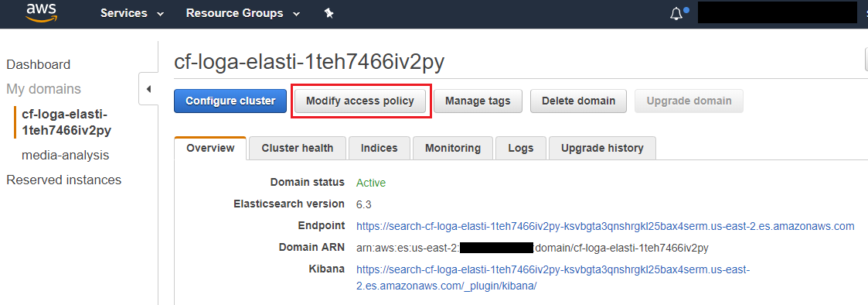Open the Elasticsearch endpoint URL link
Screen dimensions: 868x305
tap(605, 226)
